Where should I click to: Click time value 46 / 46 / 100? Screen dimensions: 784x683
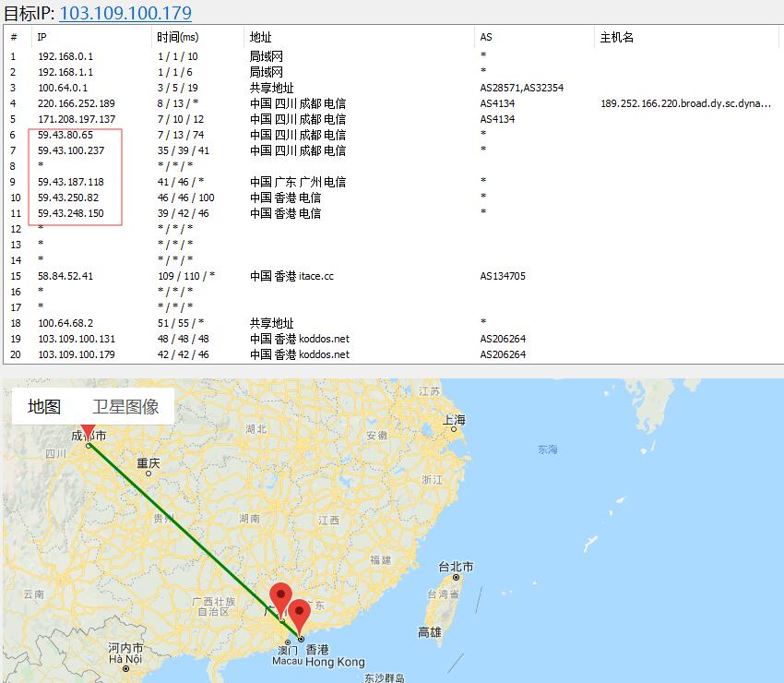(x=186, y=198)
